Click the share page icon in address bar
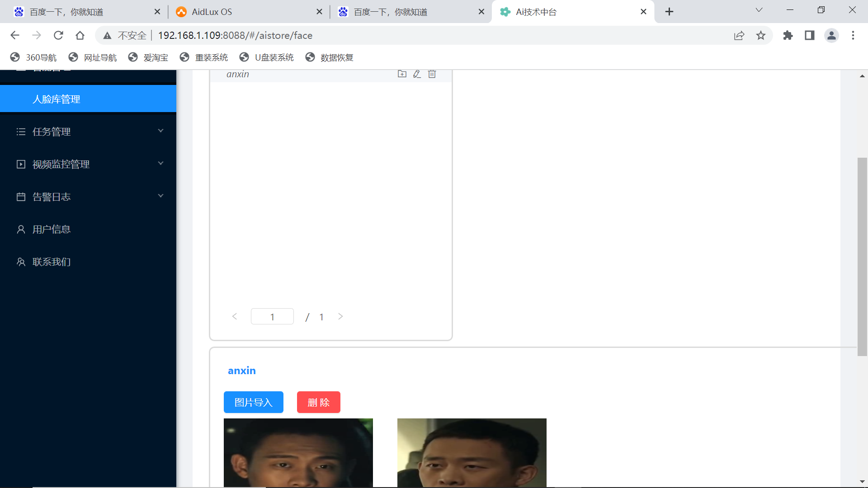The height and width of the screenshot is (488, 868). [739, 35]
